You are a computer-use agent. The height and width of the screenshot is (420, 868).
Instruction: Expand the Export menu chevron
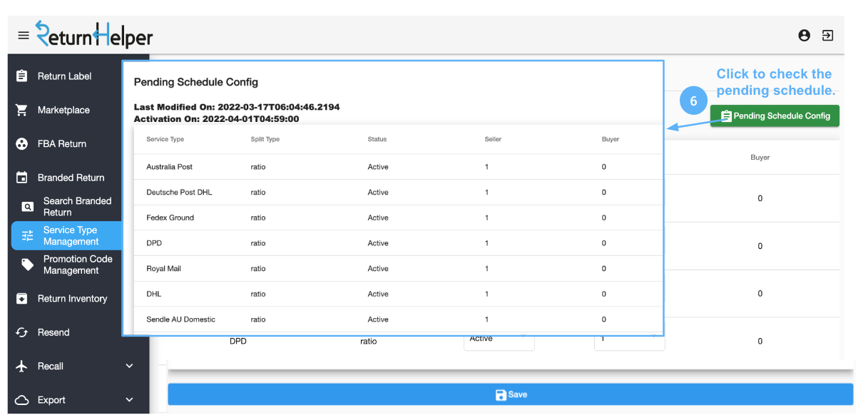click(129, 400)
